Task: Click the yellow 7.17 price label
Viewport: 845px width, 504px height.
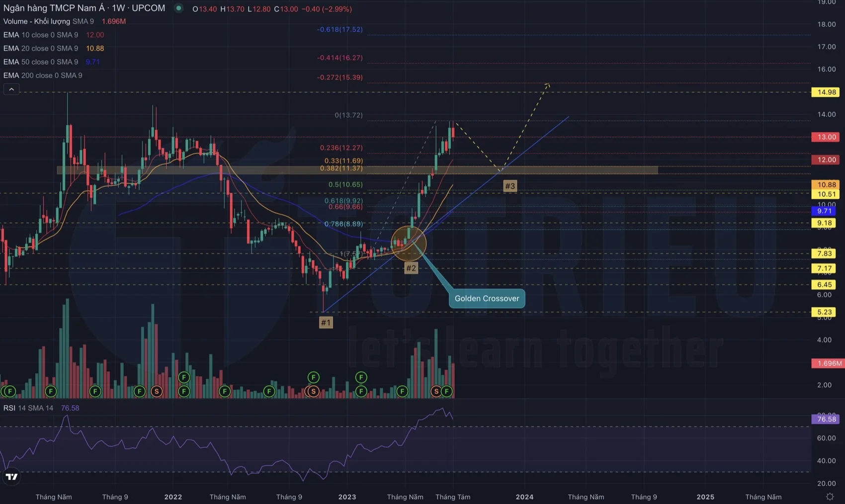Action: pyautogui.click(x=825, y=268)
